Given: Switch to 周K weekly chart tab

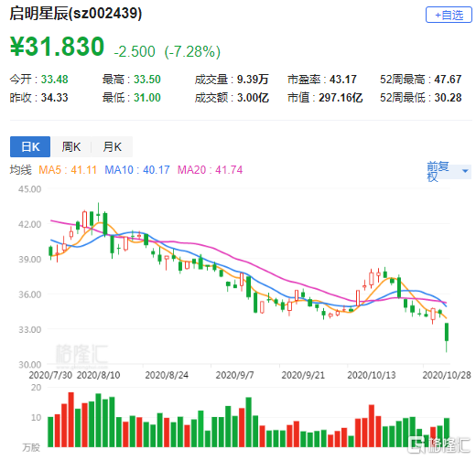Looking at the screenshot, I should [70, 146].
